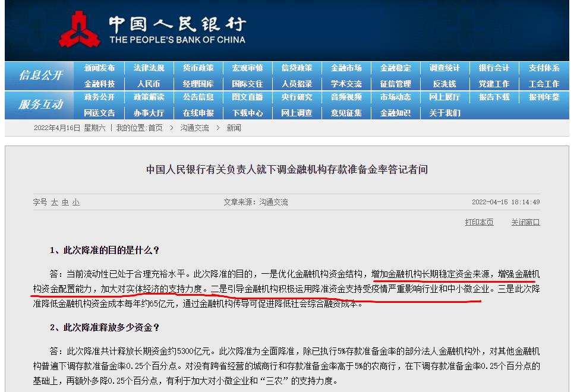
Task: Go to 首页 in the breadcrumb
Action: [x=155, y=128]
